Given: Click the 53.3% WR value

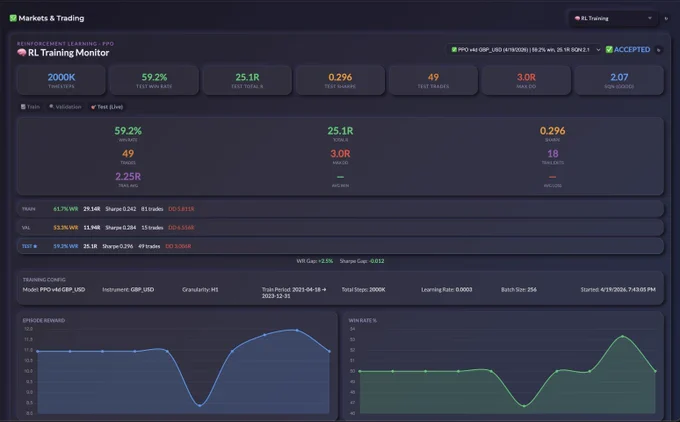Looking at the screenshot, I should [65, 228].
